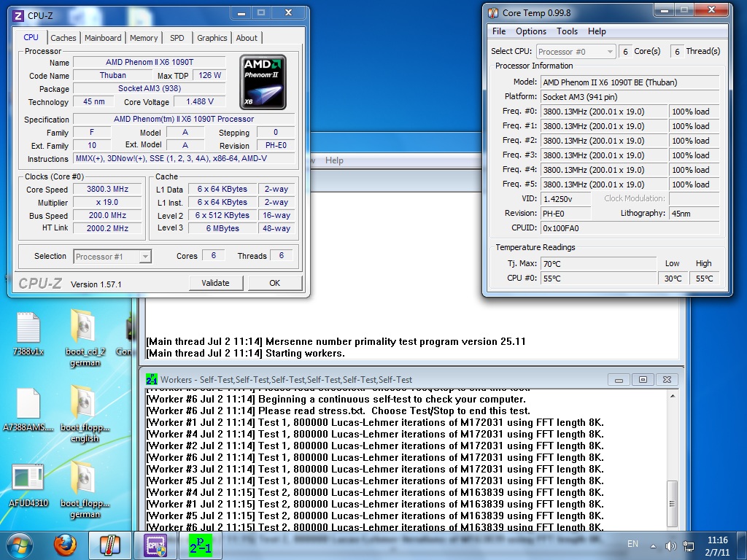Minimize the Workers sub-window

[619, 380]
